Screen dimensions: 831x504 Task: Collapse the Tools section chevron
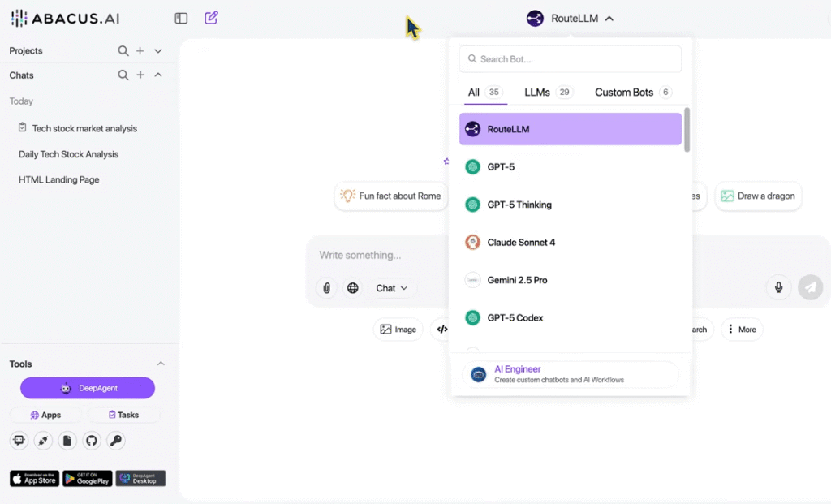pos(161,364)
